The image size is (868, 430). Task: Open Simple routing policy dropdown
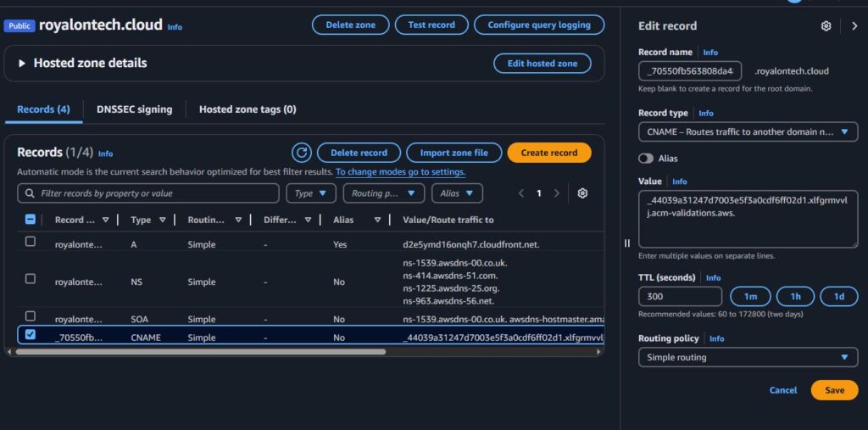point(748,357)
